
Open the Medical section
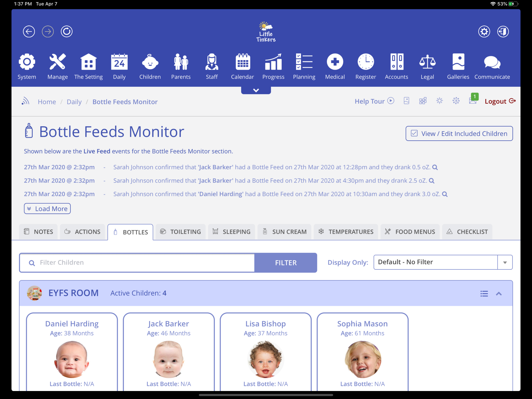click(335, 67)
